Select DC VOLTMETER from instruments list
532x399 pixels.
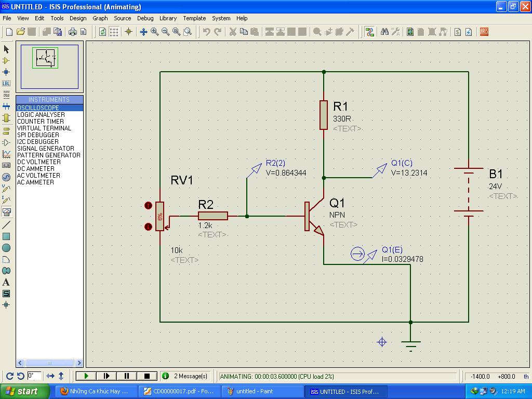[x=38, y=162]
